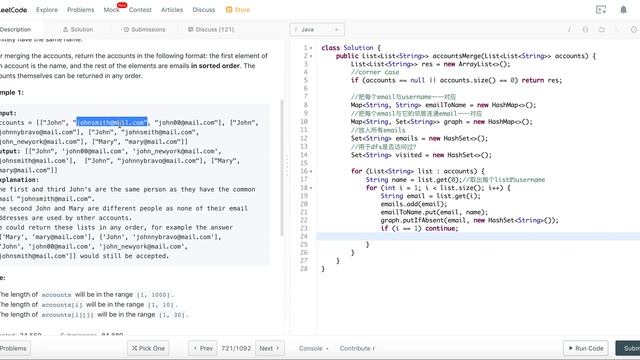Reset code to default icon

click(x=601, y=29)
